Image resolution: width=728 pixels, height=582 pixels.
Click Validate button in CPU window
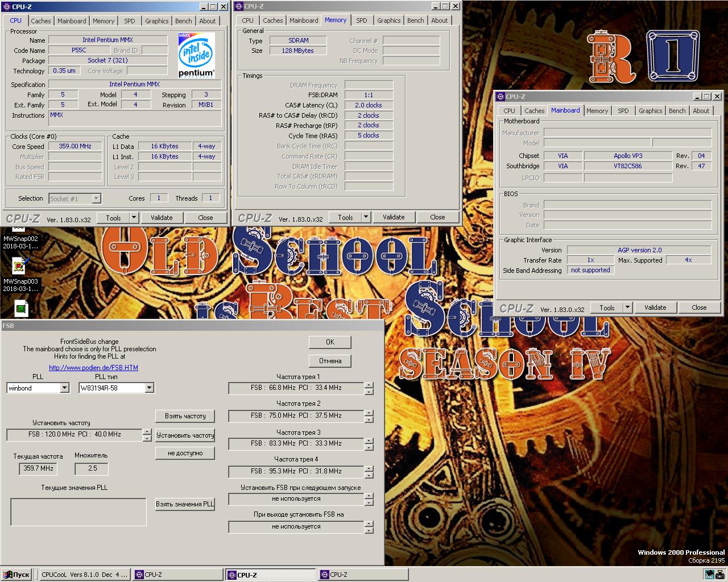coord(162,218)
